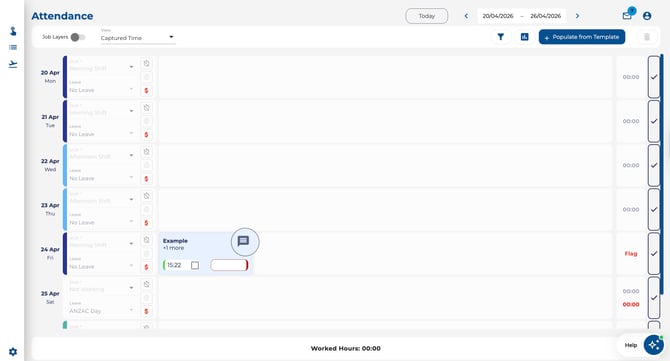Viewport: 670px width, 361px height.
Task: Toggle the Job Layers switch
Action: (78, 37)
